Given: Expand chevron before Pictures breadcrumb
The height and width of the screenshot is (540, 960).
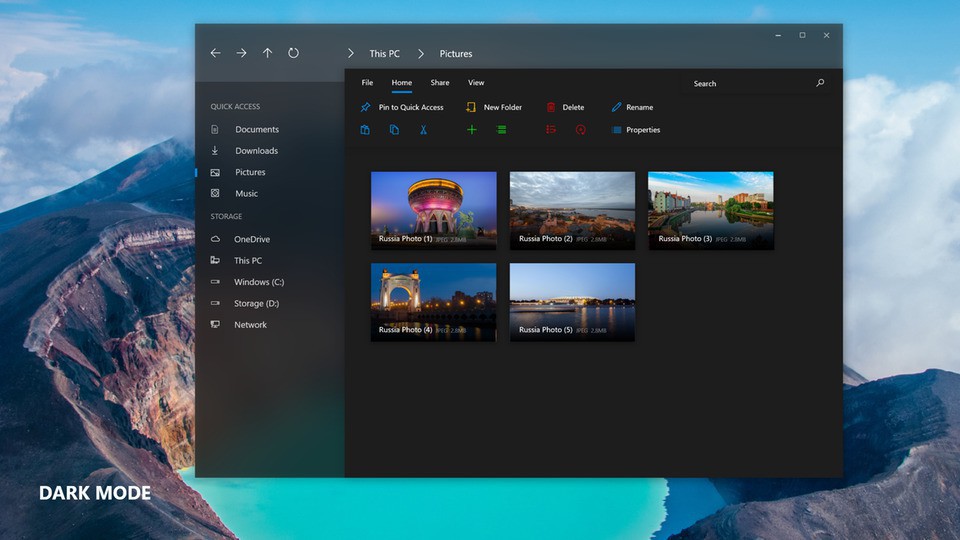Looking at the screenshot, I should (421, 53).
